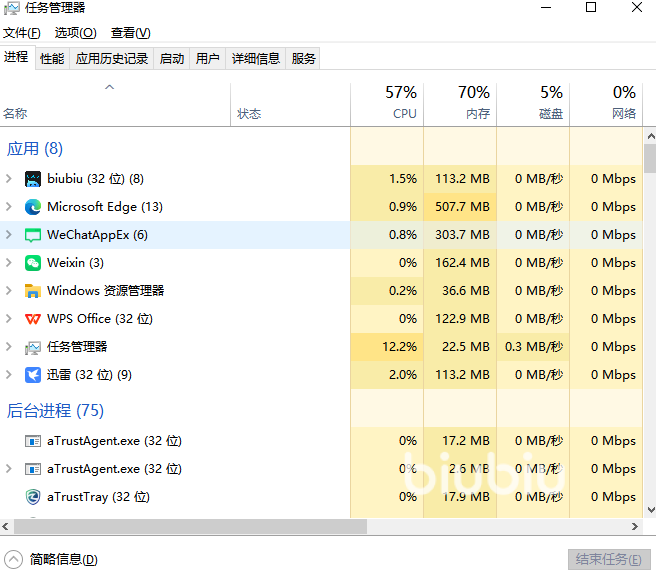Click the WeChatAppEx process icon

click(x=33, y=235)
